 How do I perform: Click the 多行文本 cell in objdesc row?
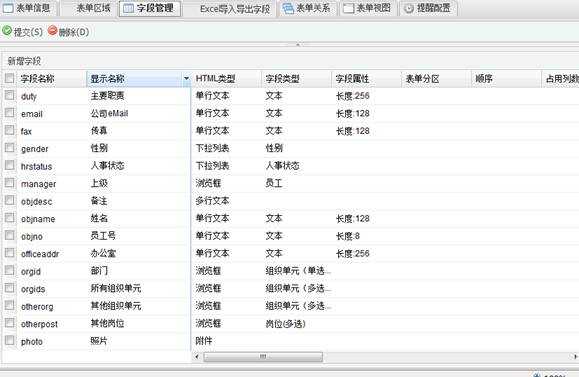click(x=212, y=201)
